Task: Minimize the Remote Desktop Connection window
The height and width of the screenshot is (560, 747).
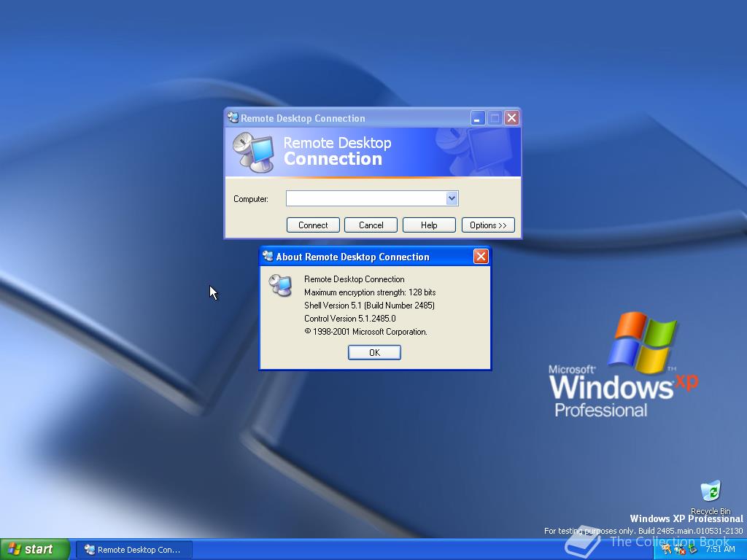Action: pos(477,117)
